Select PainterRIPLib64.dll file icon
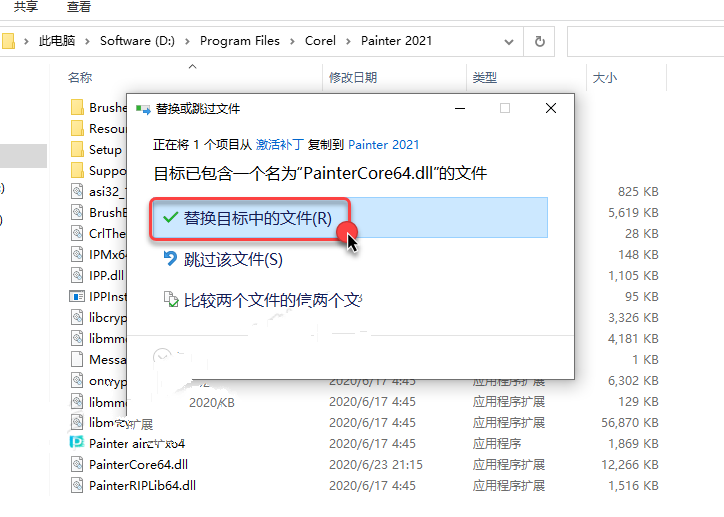 point(77,485)
